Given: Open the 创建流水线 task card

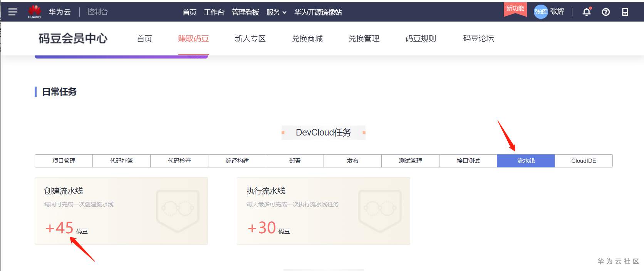Looking at the screenshot, I should pyautogui.click(x=121, y=211).
